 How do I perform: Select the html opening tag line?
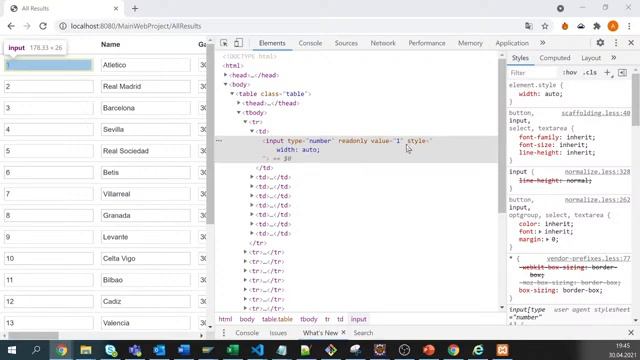click(x=233, y=65)
